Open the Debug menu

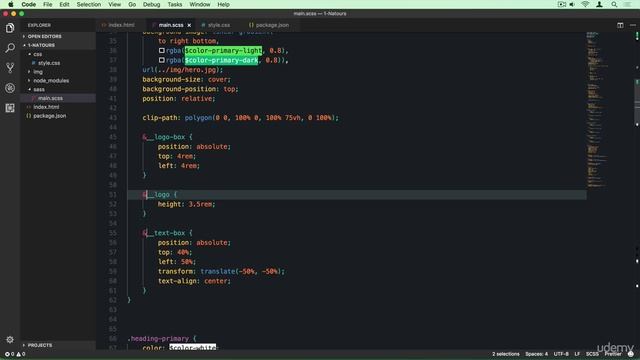(x=151, y=4)
